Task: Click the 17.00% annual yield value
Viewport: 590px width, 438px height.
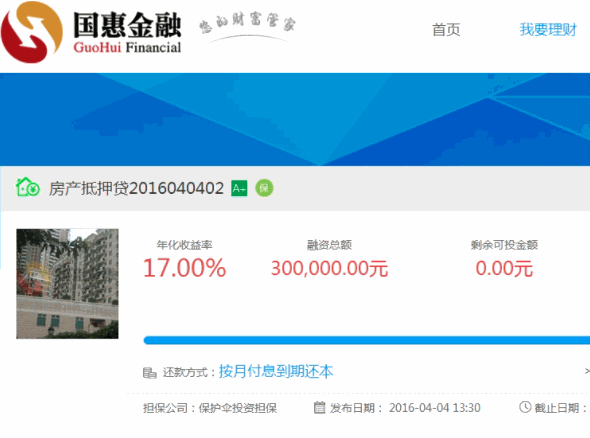Action: (184, 268)
